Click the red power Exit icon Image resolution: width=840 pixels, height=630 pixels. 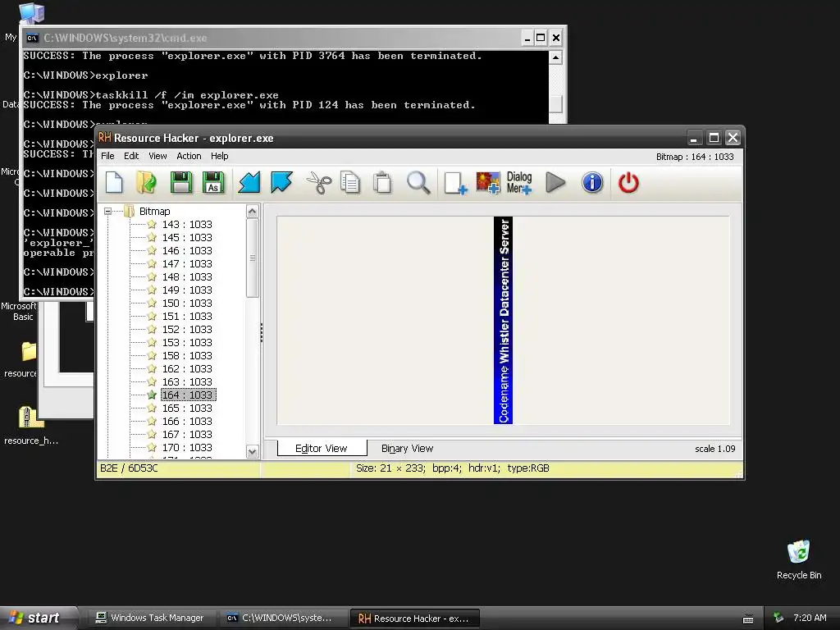628,183
